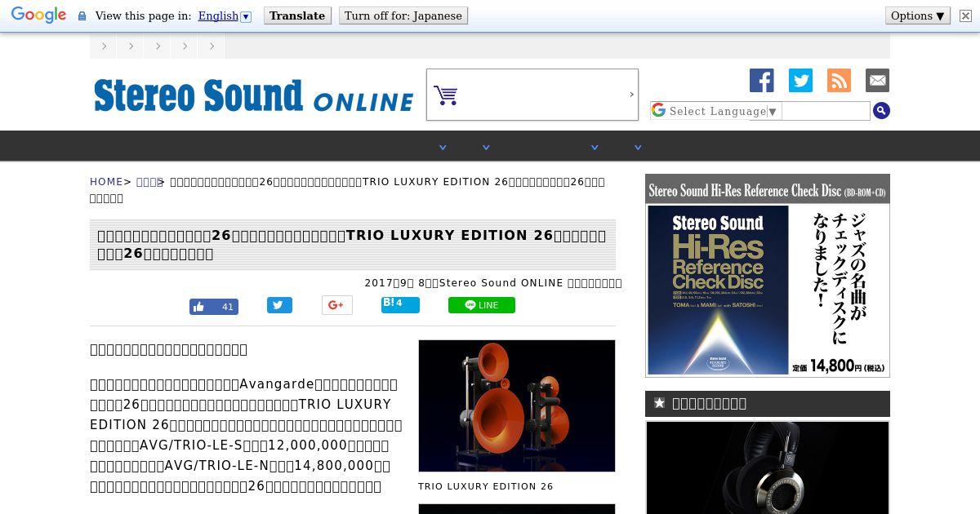
Task: Expand the fourth nav menu chevron
Action: click(x=638, y=147)
